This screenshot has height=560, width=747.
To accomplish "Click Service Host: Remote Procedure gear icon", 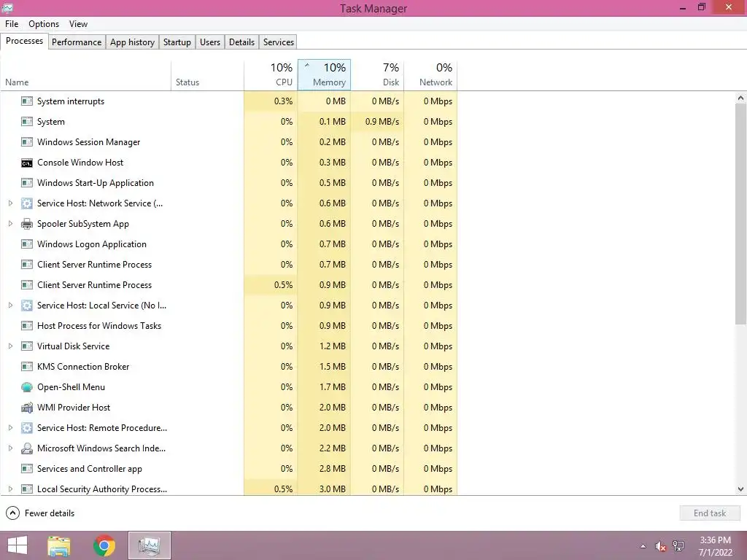I will tap(27, 427).
